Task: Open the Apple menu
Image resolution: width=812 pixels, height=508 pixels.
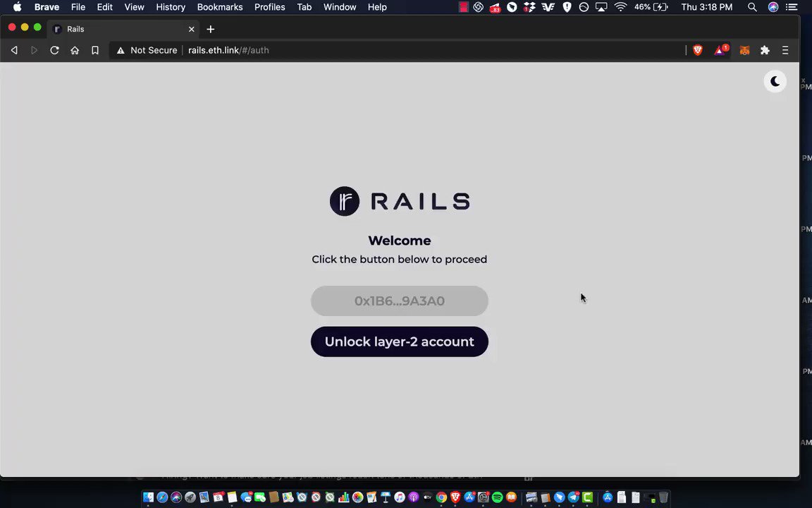Action: [17, 7]
